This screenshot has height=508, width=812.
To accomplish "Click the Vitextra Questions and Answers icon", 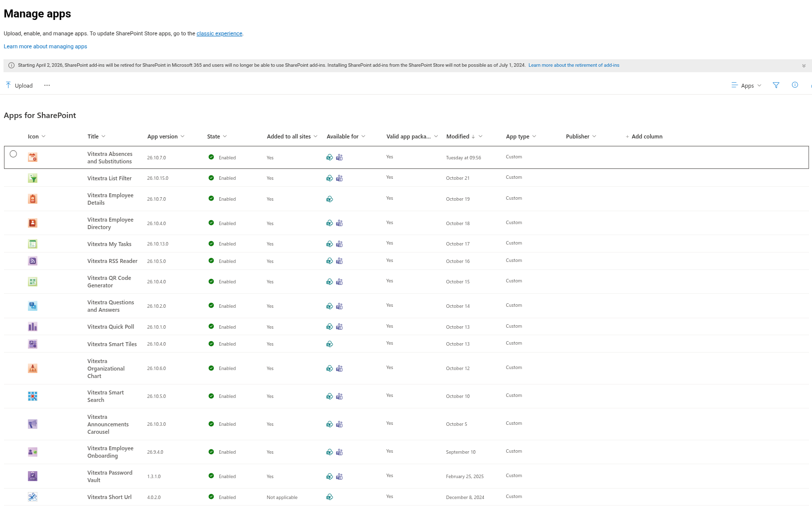I will pyautogui.click(x=32, y=306).
